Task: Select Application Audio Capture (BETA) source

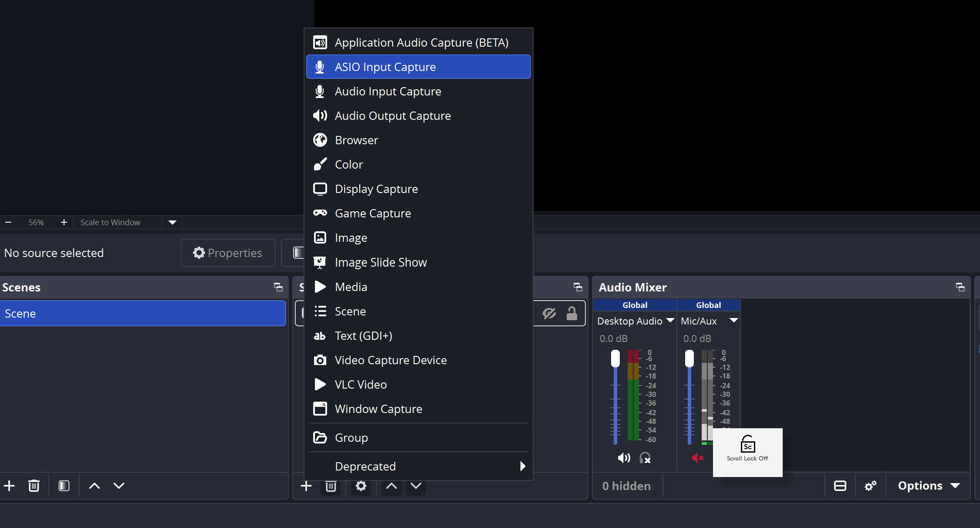Action: pyautogui.click(x=418, y=43)
